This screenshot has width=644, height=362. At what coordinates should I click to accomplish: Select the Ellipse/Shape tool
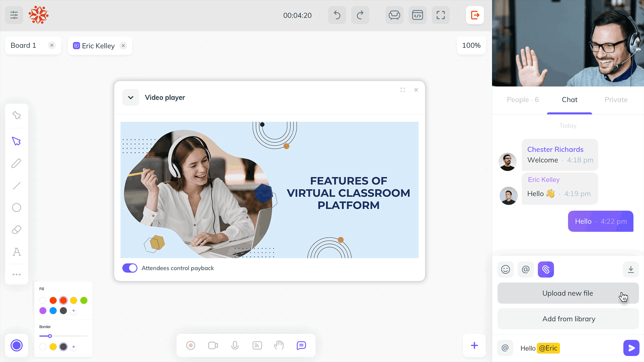click(16, 207)
